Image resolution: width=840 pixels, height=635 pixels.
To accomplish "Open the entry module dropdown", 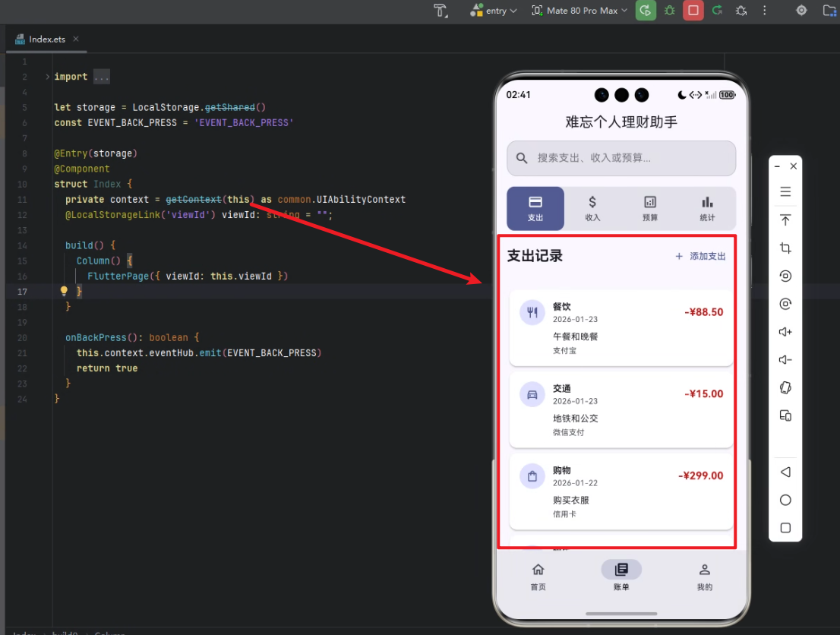I will coord(494,11).
